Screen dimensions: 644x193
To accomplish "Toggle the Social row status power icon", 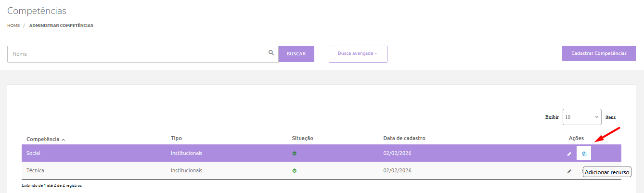I will [x=295, y=154].
